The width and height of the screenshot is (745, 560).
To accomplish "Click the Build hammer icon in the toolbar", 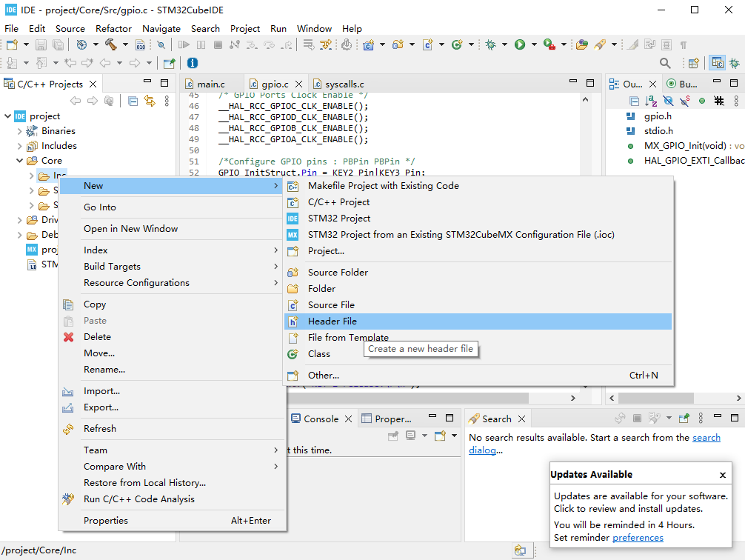I will (110, 44).
